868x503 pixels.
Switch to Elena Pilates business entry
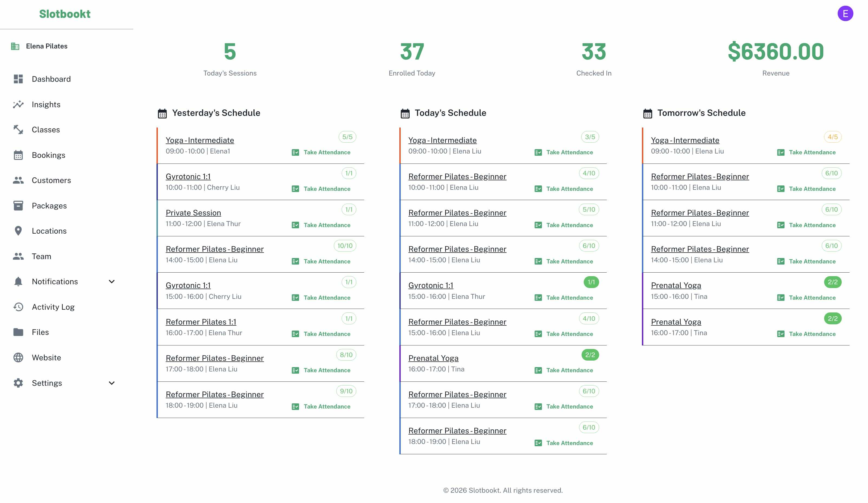[47, 46]
